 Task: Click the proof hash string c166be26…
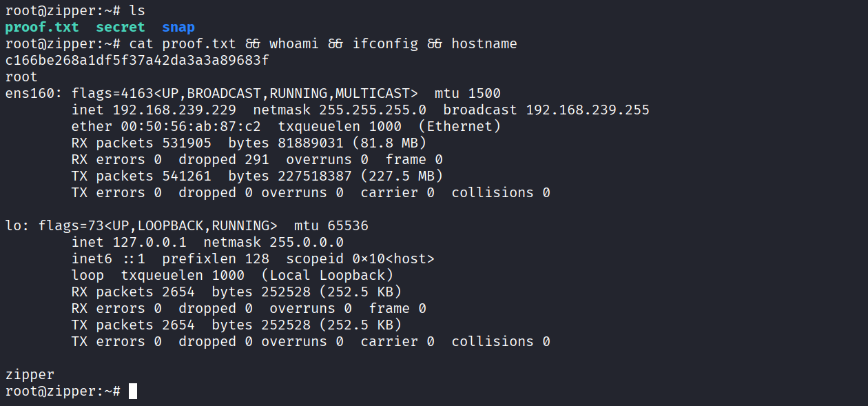pyautogui.click(x=137, y=61)
